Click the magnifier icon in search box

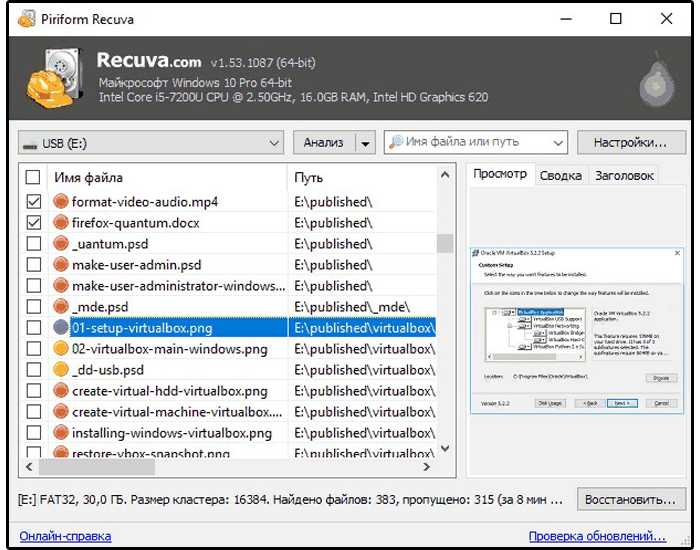click(396, 142)
